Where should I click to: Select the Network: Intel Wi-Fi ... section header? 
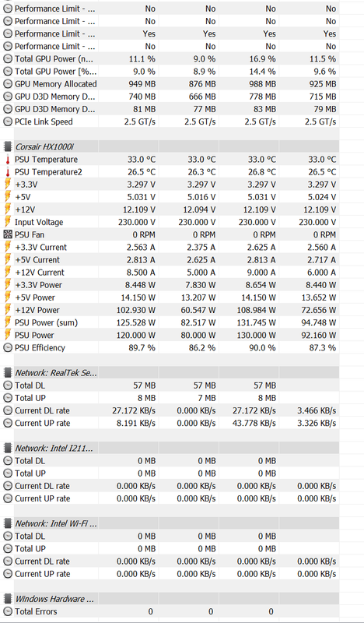tap(56, 523)
